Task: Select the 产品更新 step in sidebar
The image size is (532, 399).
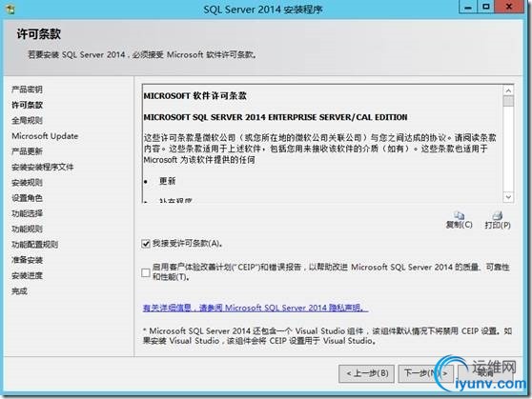Action: (27, 151)
